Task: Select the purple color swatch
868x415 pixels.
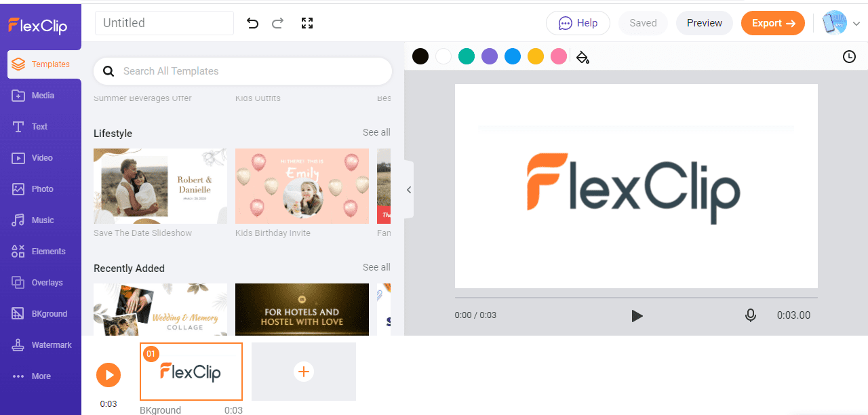Action: (490, 56)
